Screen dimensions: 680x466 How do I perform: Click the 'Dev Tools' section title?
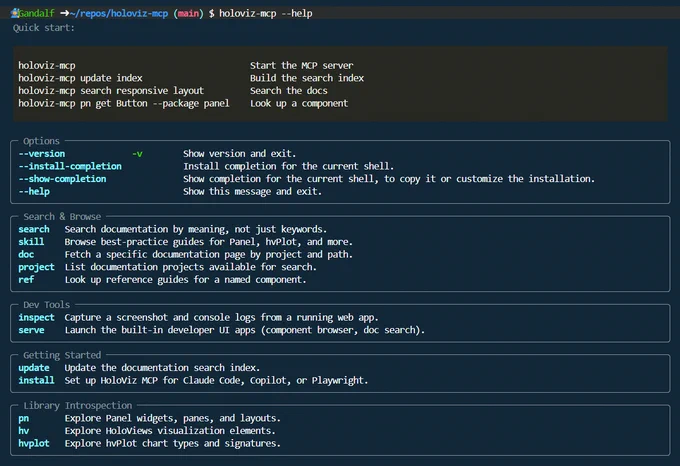[x=46, y=305]
